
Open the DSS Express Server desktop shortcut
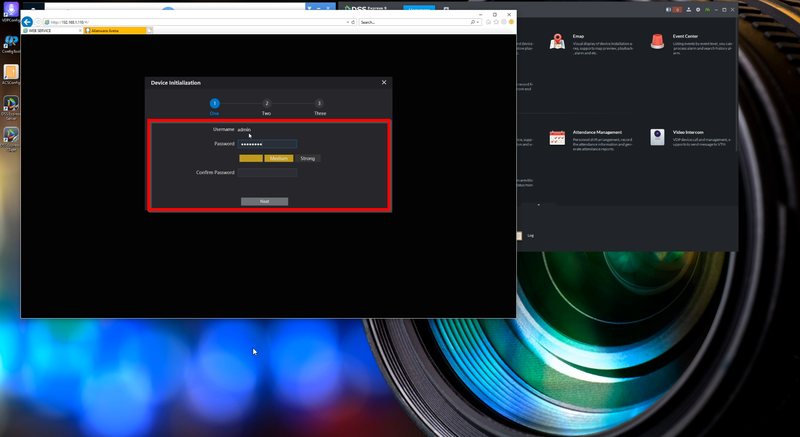click(11, 108)
